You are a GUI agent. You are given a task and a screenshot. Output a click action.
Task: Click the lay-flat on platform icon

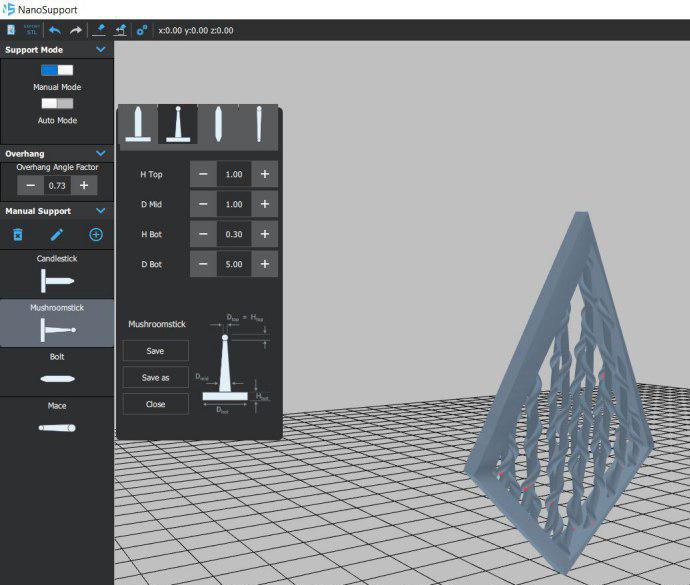click(100, 30)
